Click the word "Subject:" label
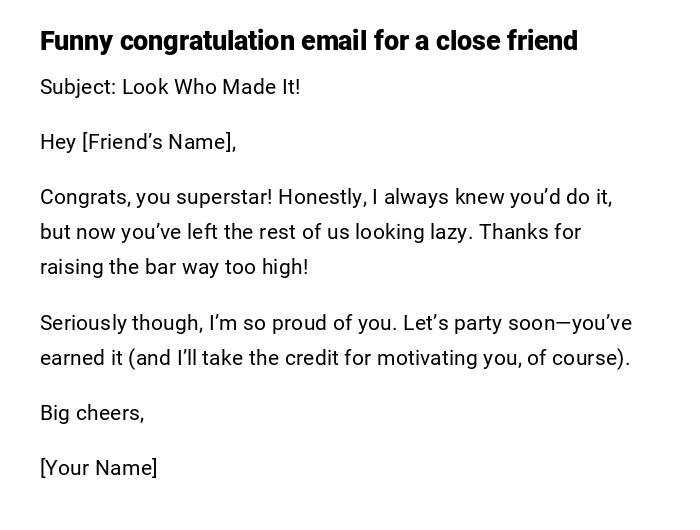This screenshot has width=700, height=530. (x=78, y=87)
